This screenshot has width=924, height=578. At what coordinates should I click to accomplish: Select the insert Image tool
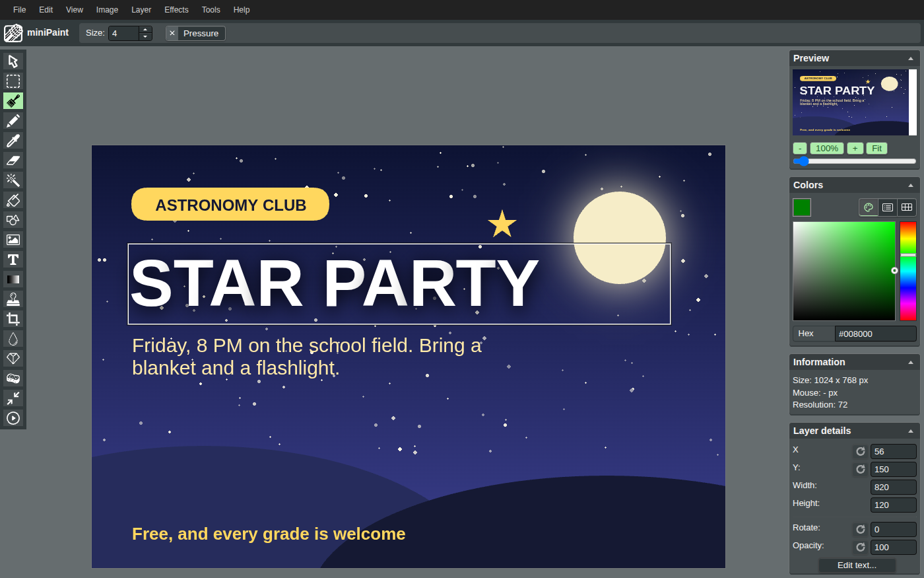13,240
